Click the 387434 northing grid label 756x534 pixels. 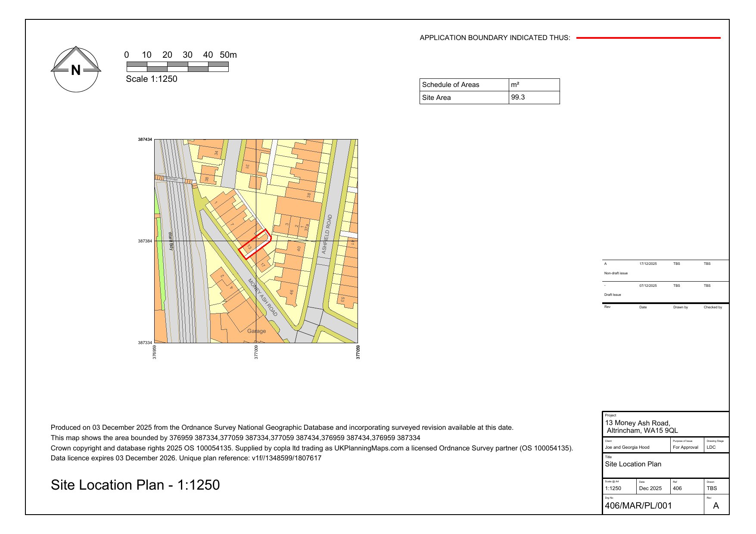[145, 140]
